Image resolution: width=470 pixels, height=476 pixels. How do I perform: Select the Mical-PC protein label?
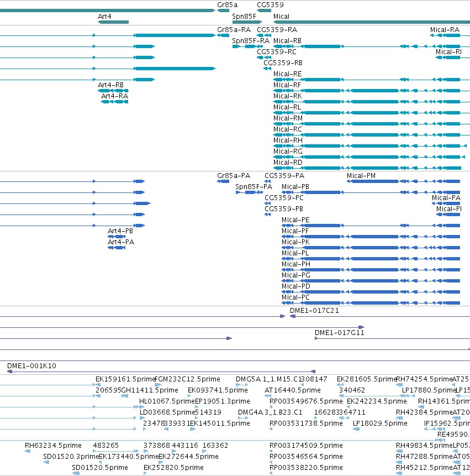pyautogui.click(x=295, y=297)
